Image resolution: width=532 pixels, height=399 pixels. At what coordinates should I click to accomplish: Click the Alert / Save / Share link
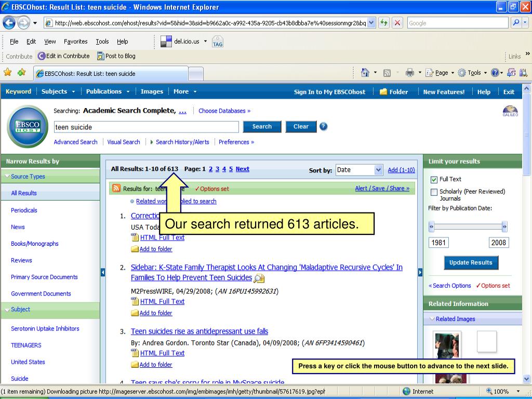[382, 188]
